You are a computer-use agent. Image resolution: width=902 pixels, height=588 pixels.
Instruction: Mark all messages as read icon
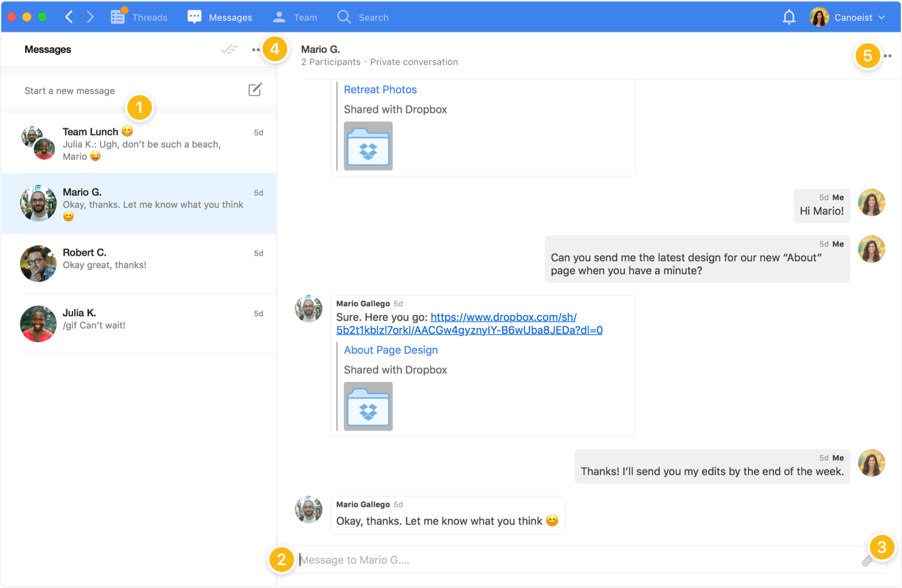229,49
